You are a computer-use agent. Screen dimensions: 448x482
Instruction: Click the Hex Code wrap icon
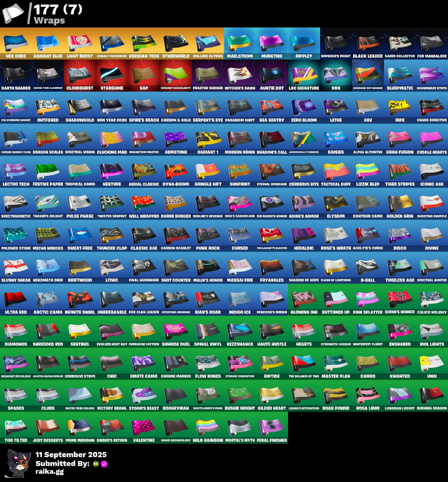click(16, 43)
